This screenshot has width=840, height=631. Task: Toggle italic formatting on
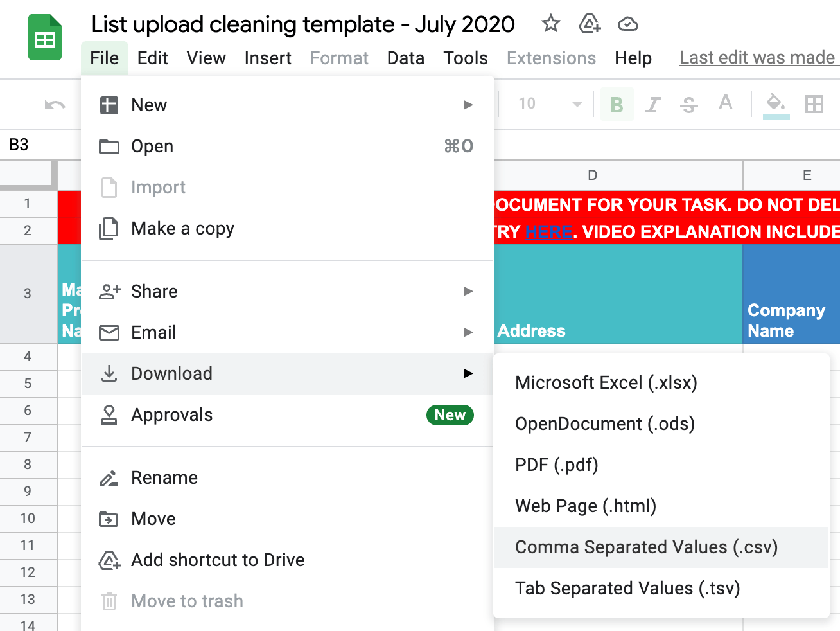[652, 105]
